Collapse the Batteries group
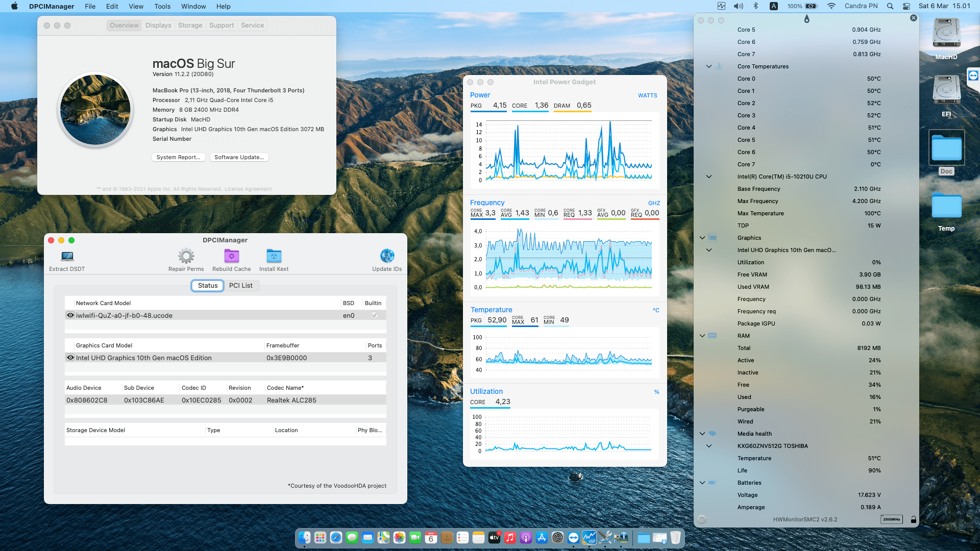The height and width of the screenshot is (551, 980). tap(702, 483)
